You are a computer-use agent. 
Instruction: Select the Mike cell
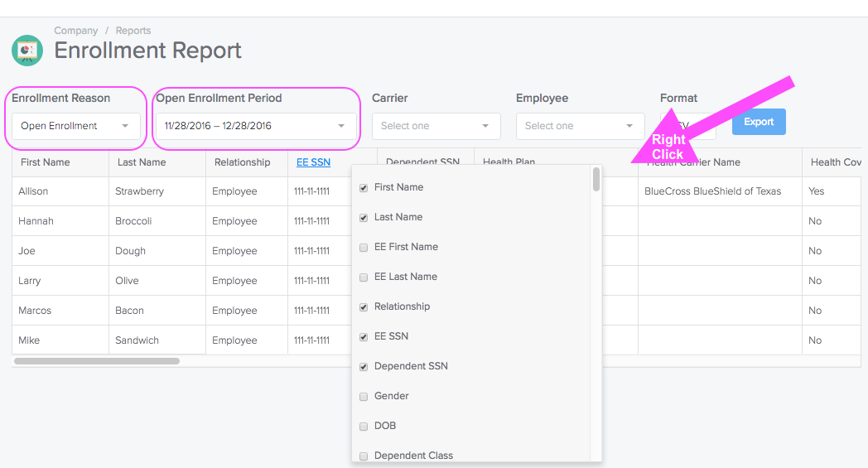point(60,340)
